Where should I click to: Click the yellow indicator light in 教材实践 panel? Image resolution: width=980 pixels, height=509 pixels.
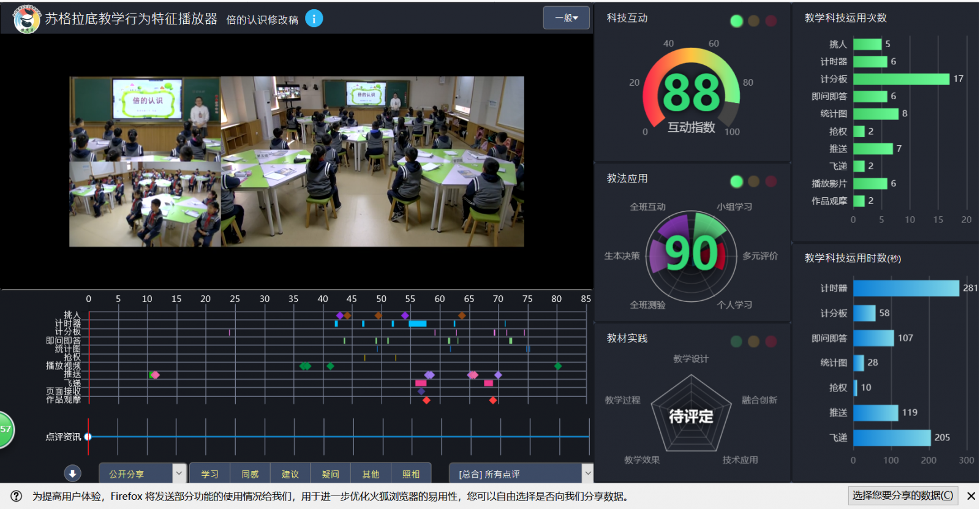pos(753,341)
